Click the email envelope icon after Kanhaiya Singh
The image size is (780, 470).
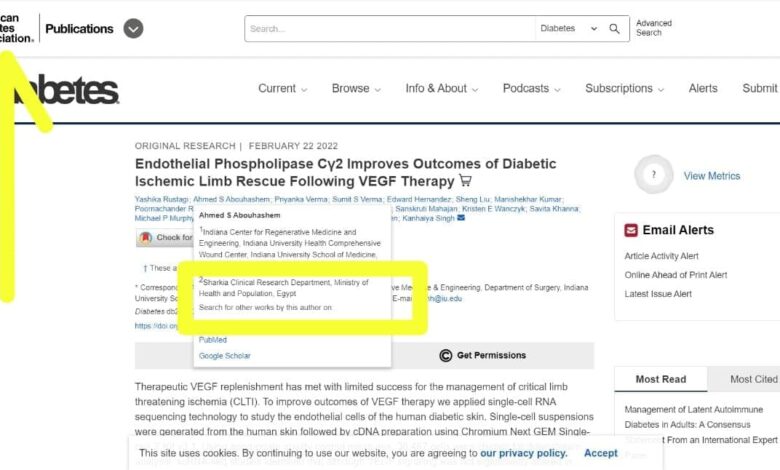460,217
